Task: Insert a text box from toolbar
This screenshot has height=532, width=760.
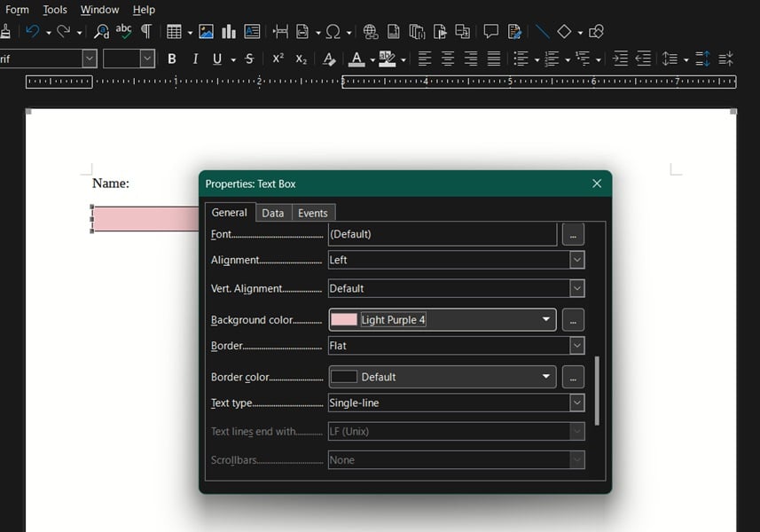Action: coord(252,32)
